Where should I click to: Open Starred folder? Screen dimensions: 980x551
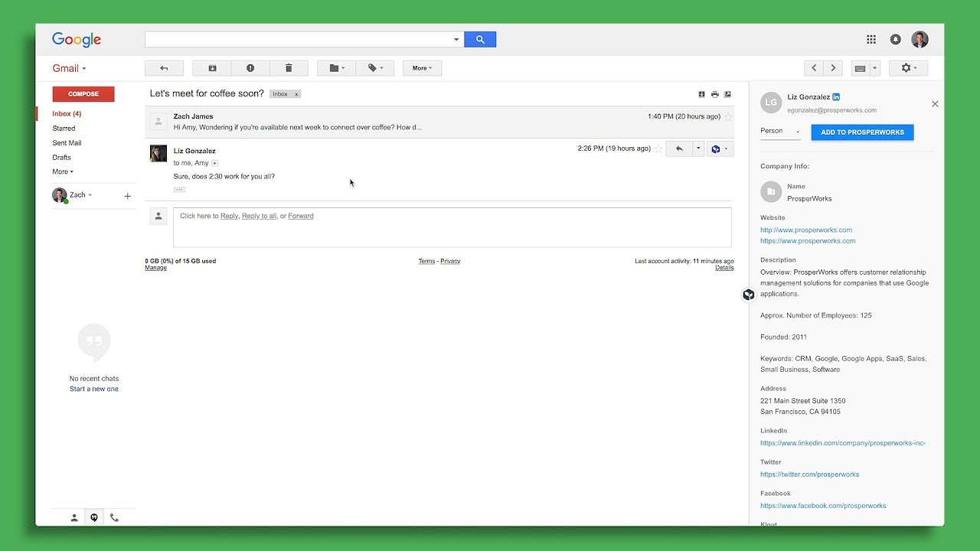click(x=64, y=129)
